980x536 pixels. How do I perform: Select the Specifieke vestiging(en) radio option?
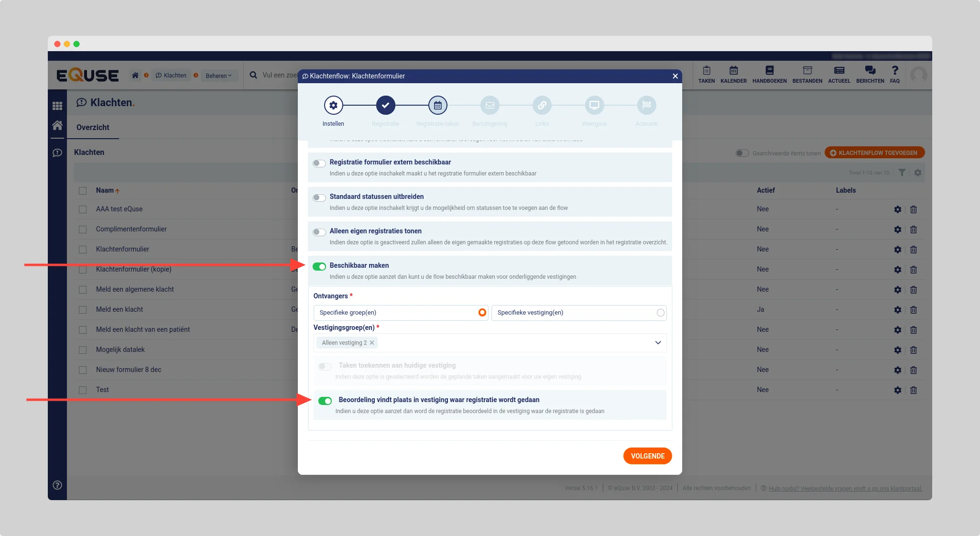click(x=660, y=313)
